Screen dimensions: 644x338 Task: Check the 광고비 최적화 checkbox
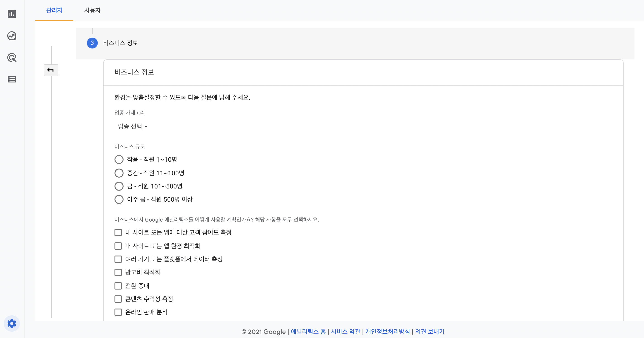[x=118, y=272]
